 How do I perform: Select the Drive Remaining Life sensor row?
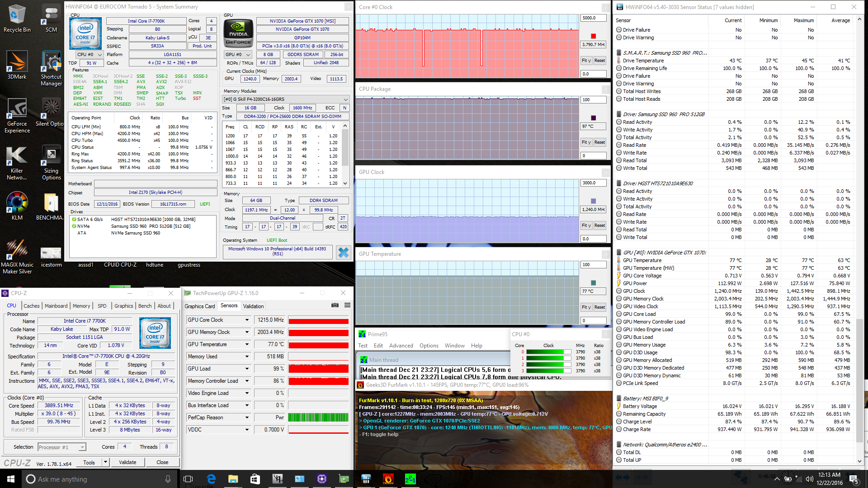734,68
